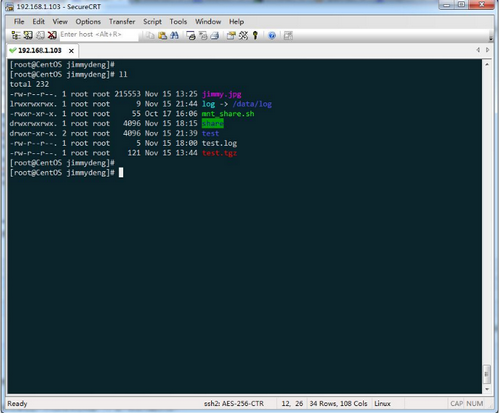
Task: Click the tab scroll left arrow
Action: (x=478, y=50)
